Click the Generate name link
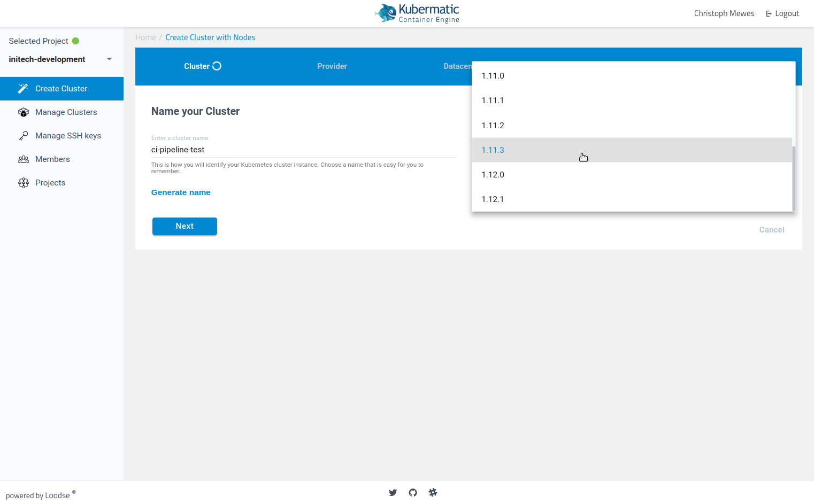814x504 pixels. (181, 192)
